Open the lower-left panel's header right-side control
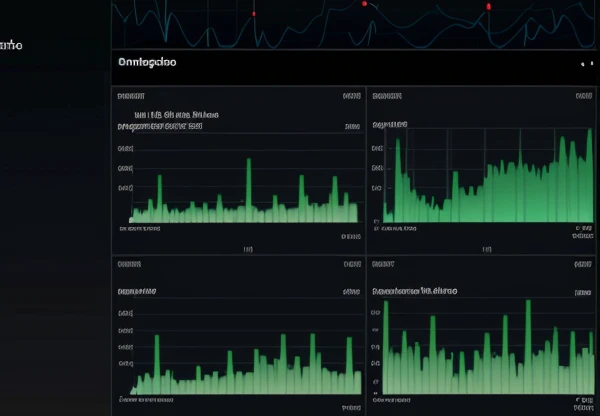The width and height of the screenshot is (600, 416). click(351, 265)
